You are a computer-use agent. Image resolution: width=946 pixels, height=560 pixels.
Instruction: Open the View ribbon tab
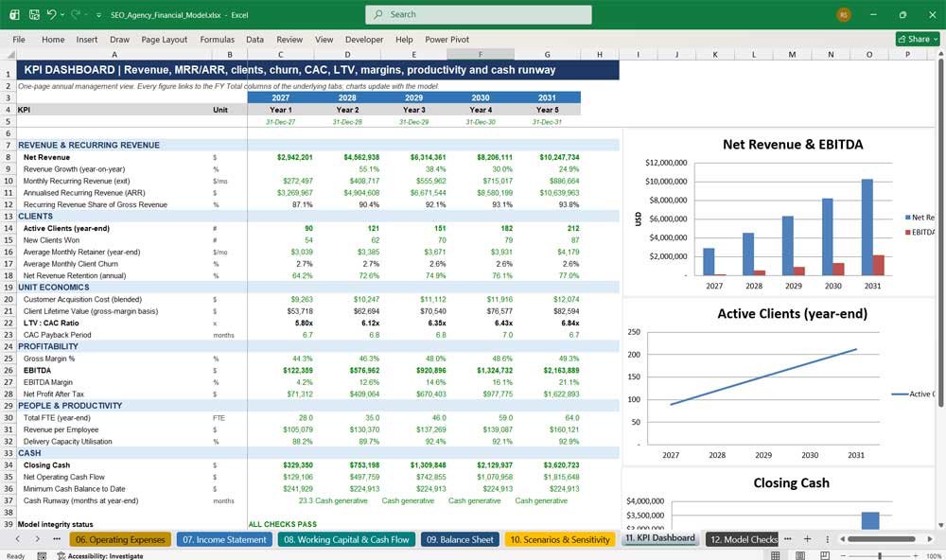click(x=324, y=39)
